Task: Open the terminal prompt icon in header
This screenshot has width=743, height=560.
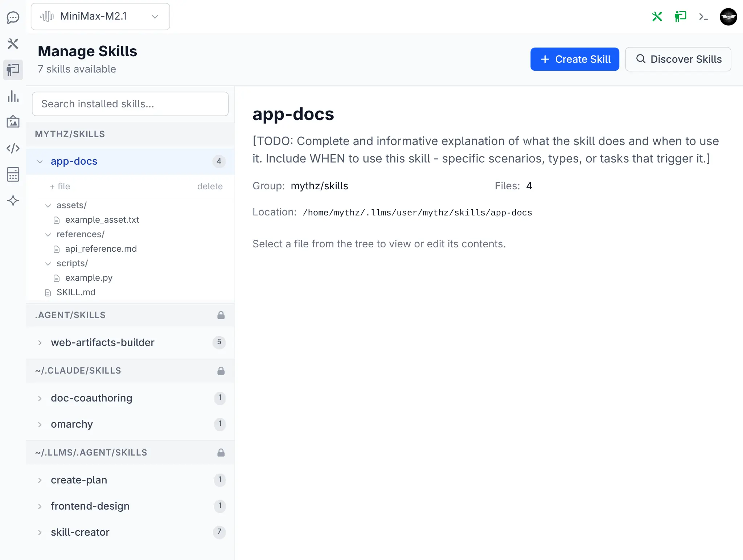Action: point(703,17)
